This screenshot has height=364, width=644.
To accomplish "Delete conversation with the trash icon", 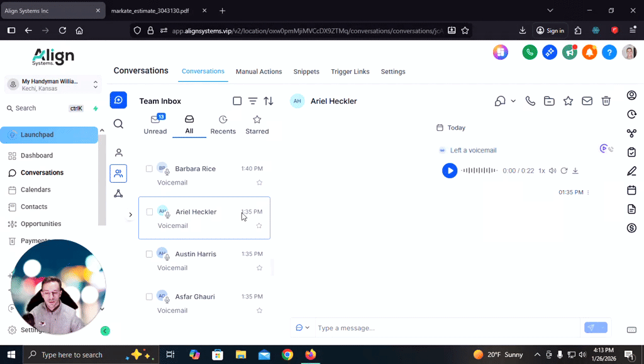I will point(606,101).
